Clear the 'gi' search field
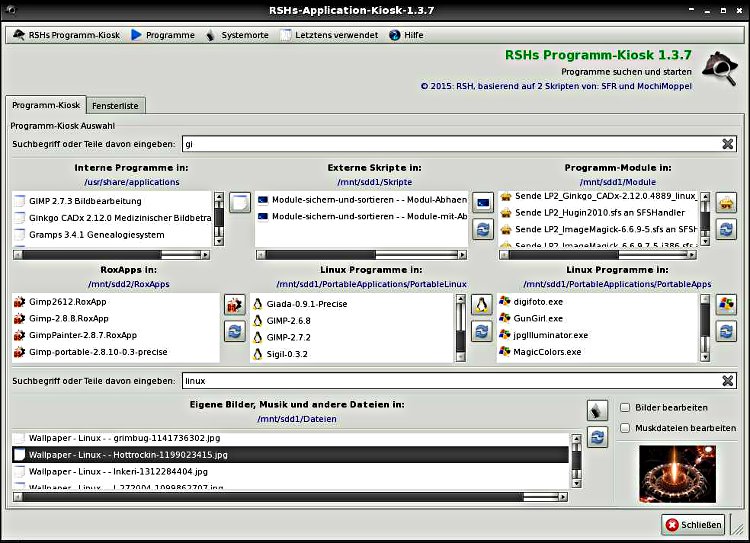 [728, 144]
